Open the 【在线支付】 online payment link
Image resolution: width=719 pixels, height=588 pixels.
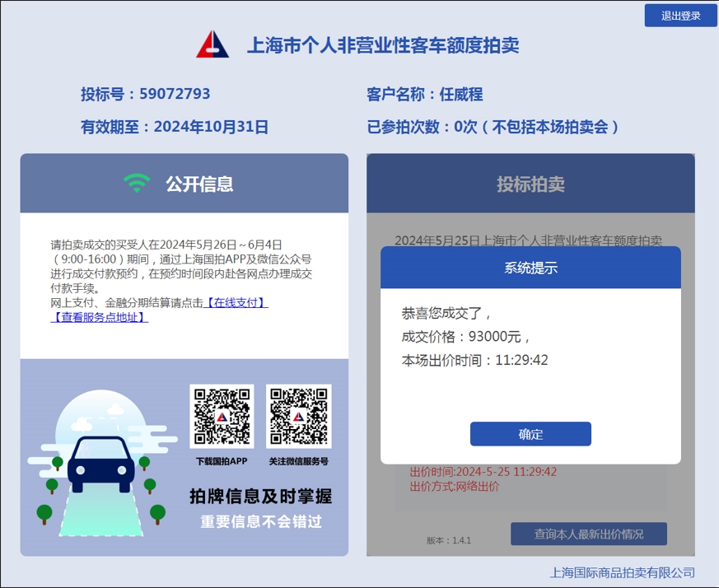236,303
